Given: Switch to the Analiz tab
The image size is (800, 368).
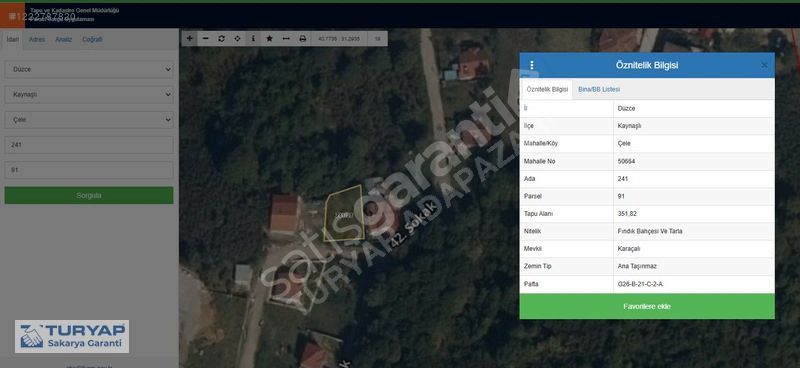Looking at the screenshot, I should click(63, 39).
